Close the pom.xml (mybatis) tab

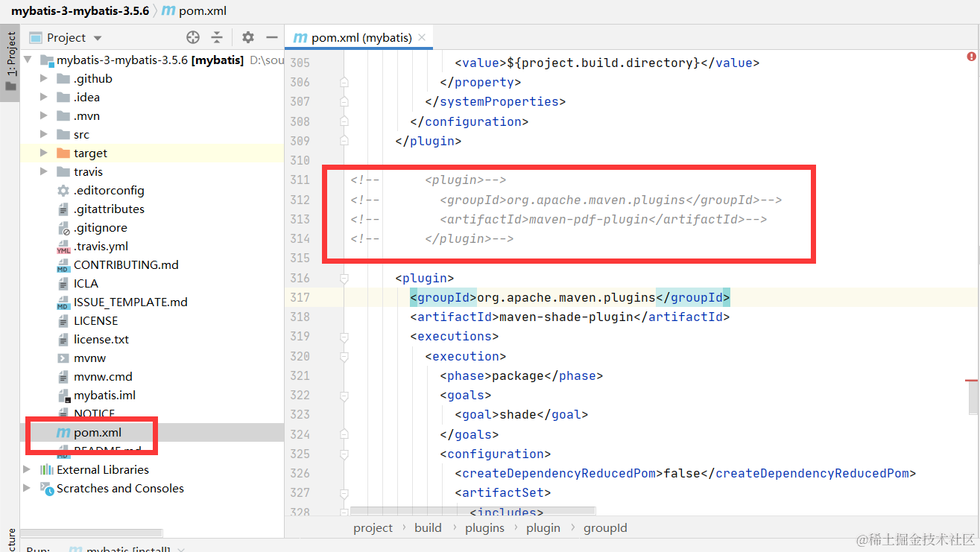[x=422, y=37]
